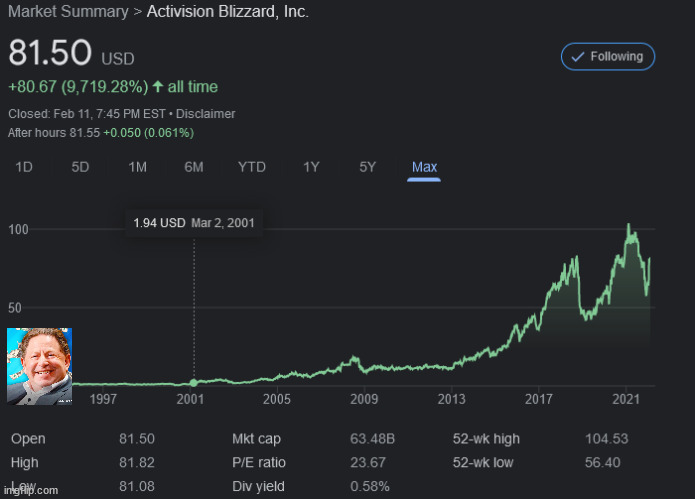The image size is (695, 499).
Task: Select the YTD time range tab
Action: coord(251,167)
